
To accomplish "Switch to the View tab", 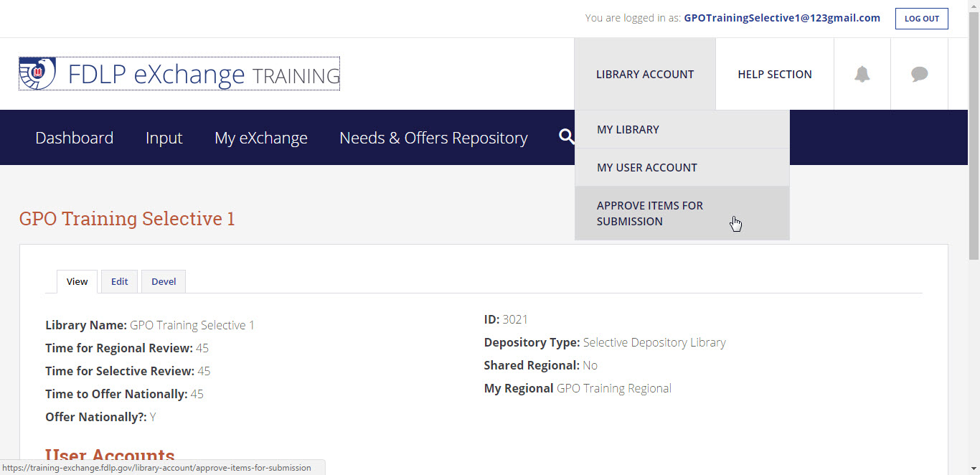I will pyautogui.click(x=77, y=281).
